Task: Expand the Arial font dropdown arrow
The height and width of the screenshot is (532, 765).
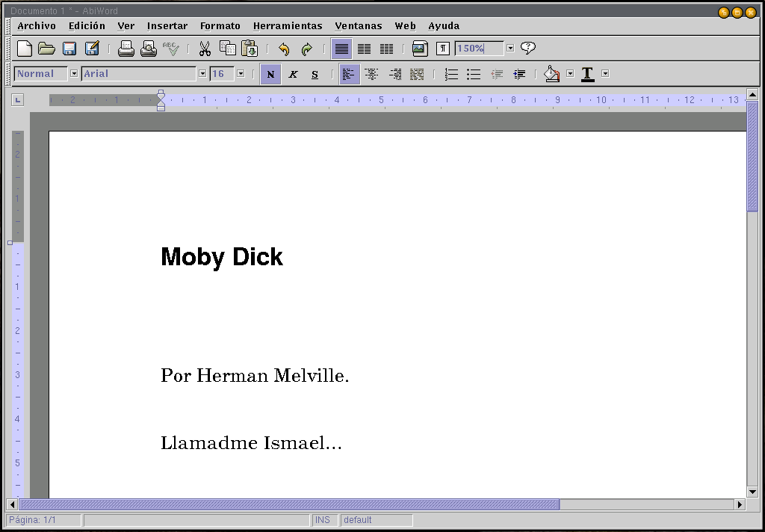Action: coord(202,74)
